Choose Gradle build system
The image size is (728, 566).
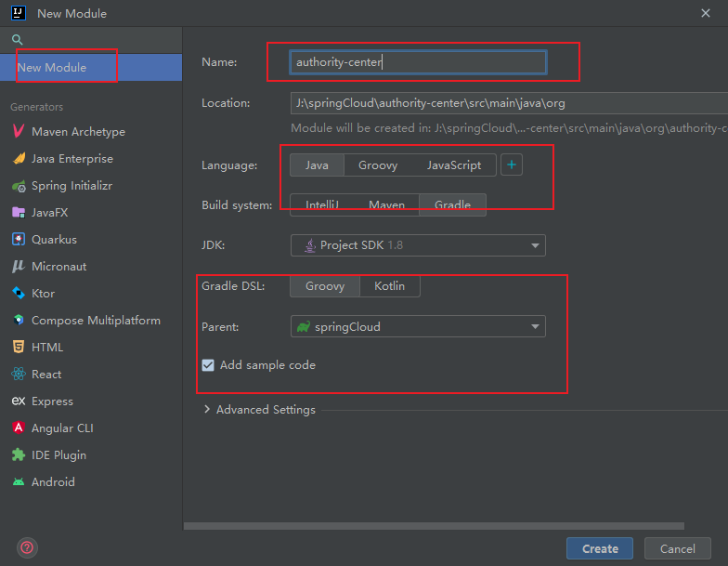coord(453,204)
